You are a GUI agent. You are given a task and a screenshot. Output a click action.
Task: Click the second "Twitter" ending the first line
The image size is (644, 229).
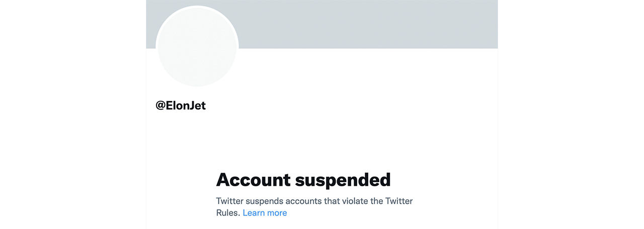pos(399,201)
